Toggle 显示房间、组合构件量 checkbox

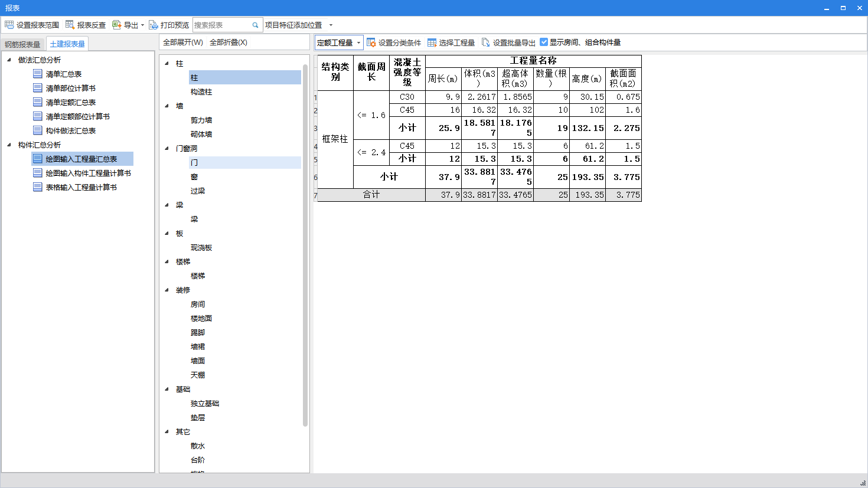(544, 42)
